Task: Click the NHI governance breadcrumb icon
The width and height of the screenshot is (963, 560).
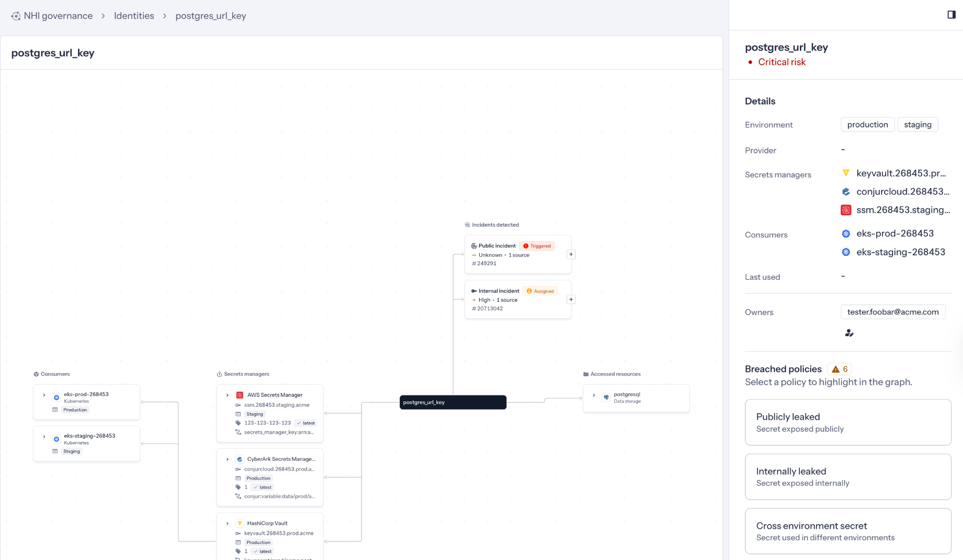Action: point(16,16)
